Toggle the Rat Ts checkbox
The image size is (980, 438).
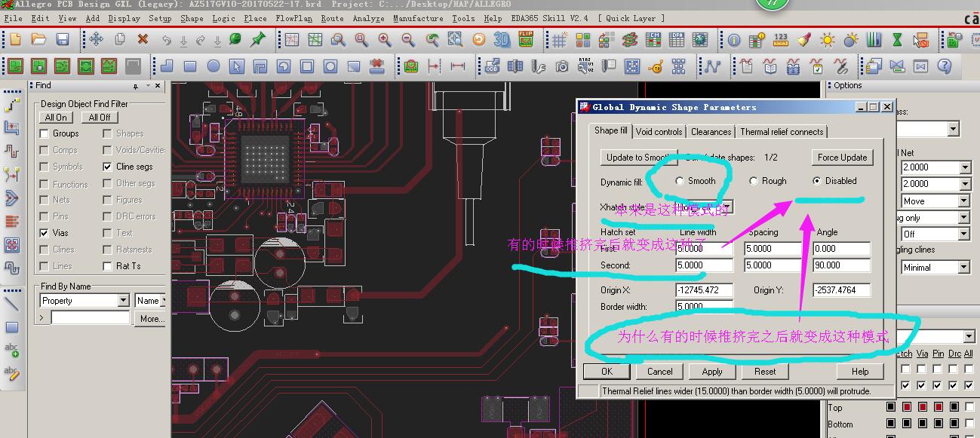pos(108,266)
